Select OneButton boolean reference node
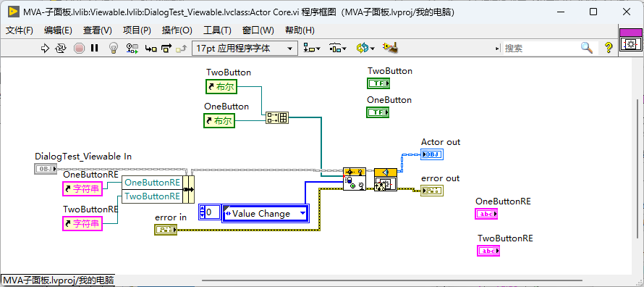This screenshot has width=644, height=287. click(x=219, y=121)
